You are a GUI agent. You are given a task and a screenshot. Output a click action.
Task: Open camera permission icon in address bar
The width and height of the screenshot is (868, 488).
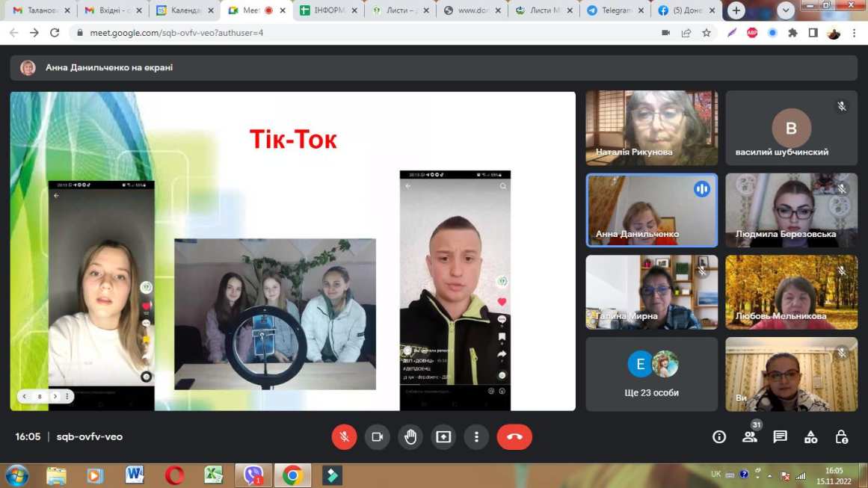(x=666, y=33)
